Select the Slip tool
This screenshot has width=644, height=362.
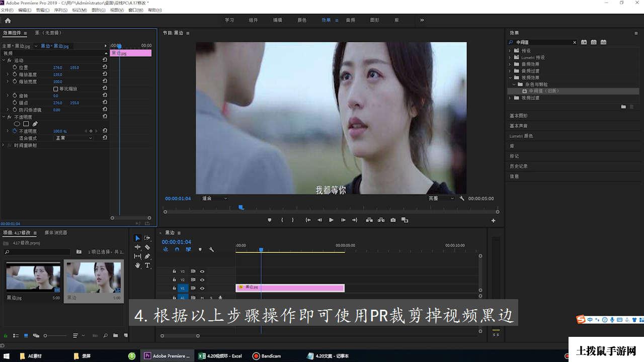[137, 256]
